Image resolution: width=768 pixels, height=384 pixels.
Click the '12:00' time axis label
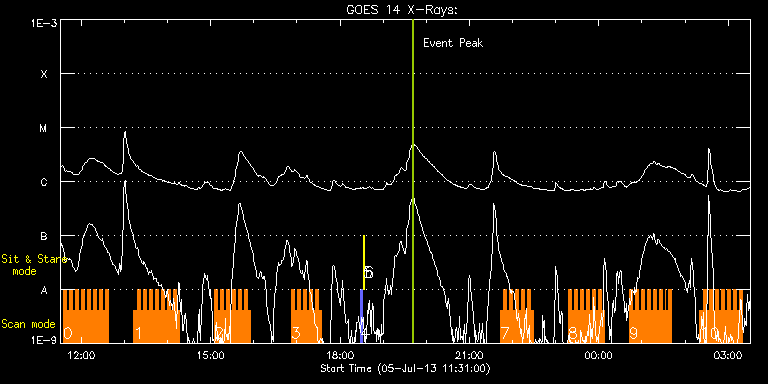[x=81, y=355]
